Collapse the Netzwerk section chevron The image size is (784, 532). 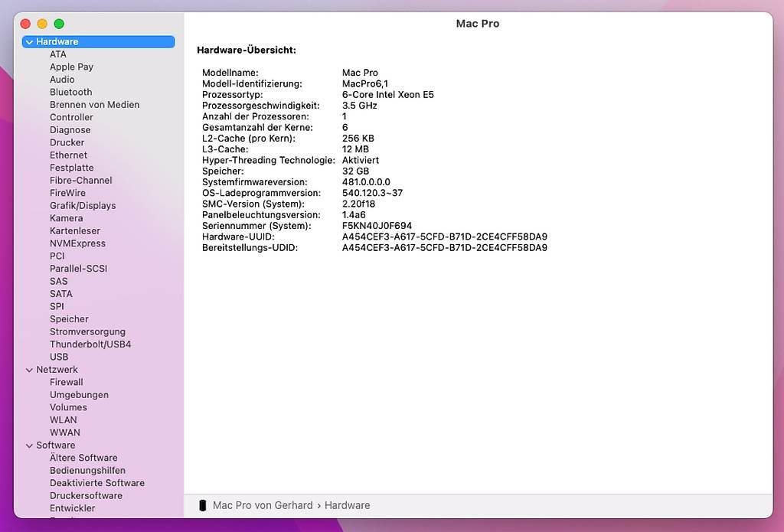point(30,370)
